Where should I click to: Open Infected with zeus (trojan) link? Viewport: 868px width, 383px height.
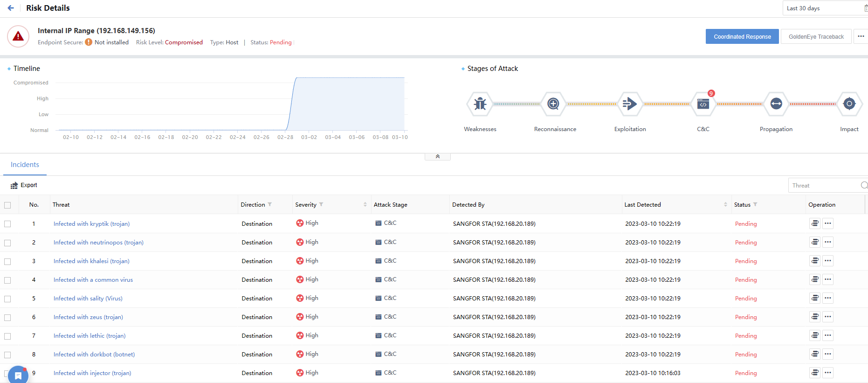click(x=88, y=317)
